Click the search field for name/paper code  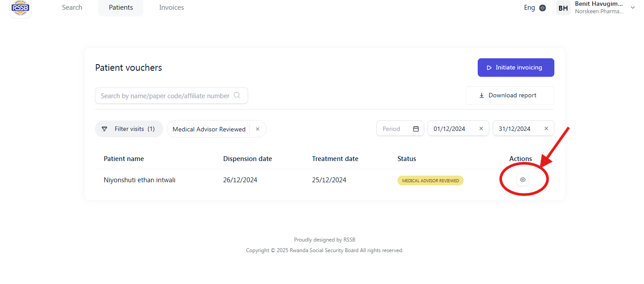[171, 96]
